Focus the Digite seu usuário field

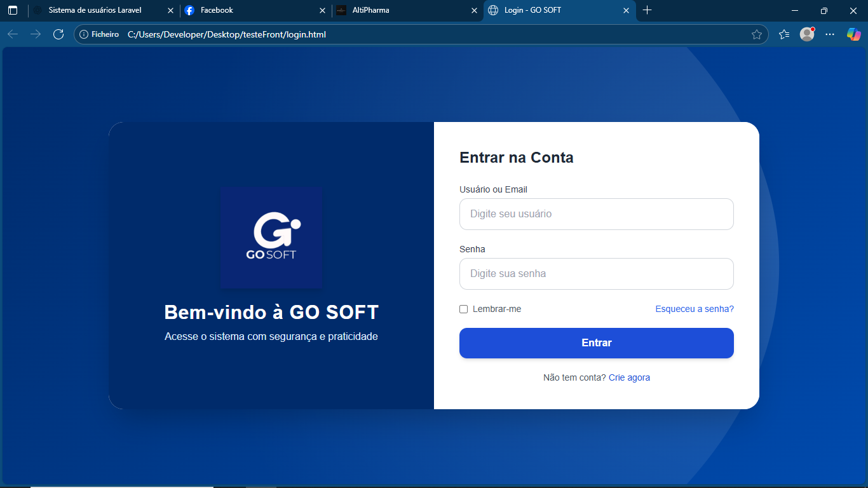pyautogui.click(x=597, y=214)
